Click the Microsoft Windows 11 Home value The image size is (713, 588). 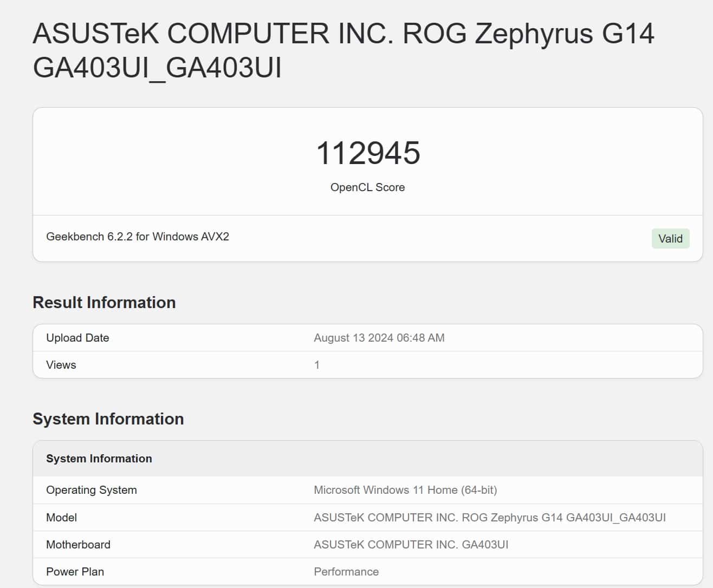405,490
